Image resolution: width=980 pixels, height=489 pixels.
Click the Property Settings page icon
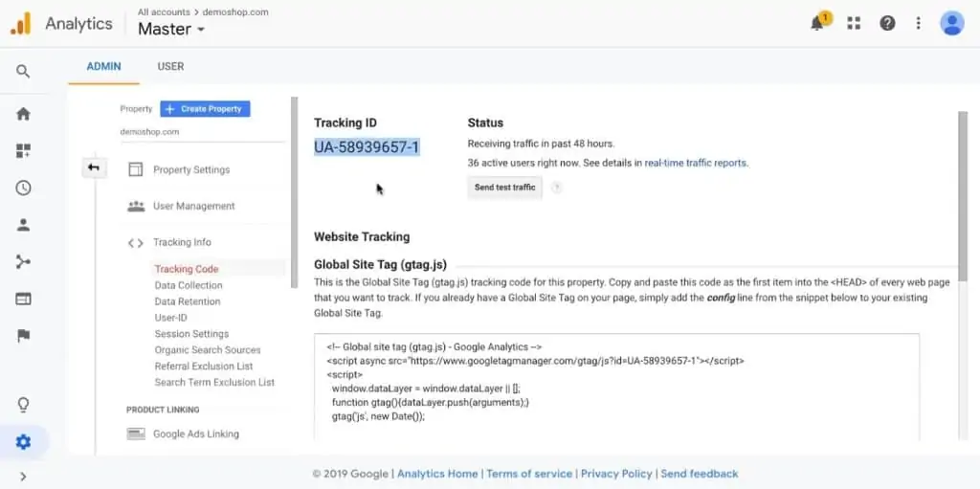[x=136, y=169]
